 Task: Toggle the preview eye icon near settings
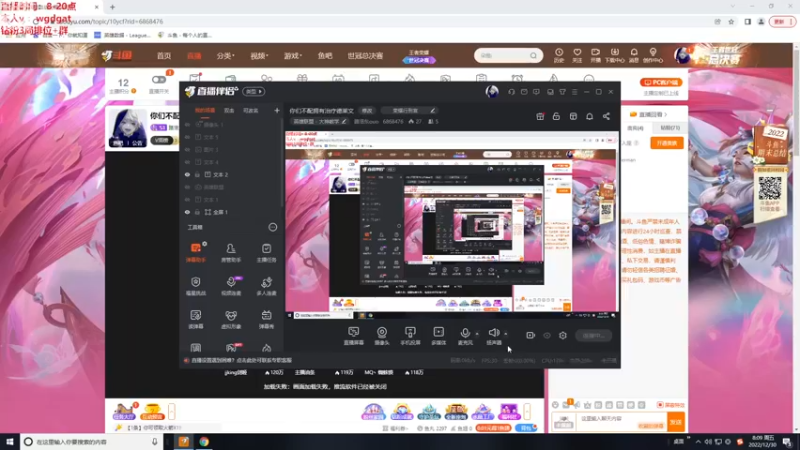pos(546,336)
